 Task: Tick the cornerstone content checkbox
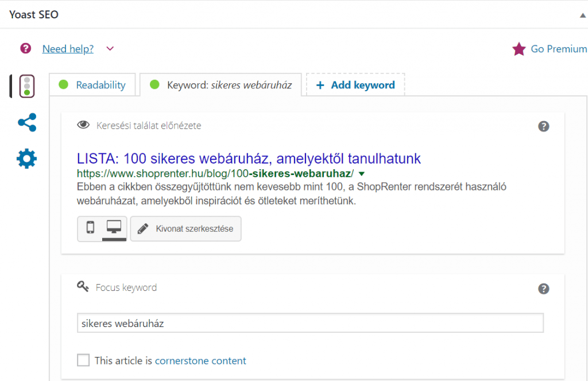coord(83,360)
